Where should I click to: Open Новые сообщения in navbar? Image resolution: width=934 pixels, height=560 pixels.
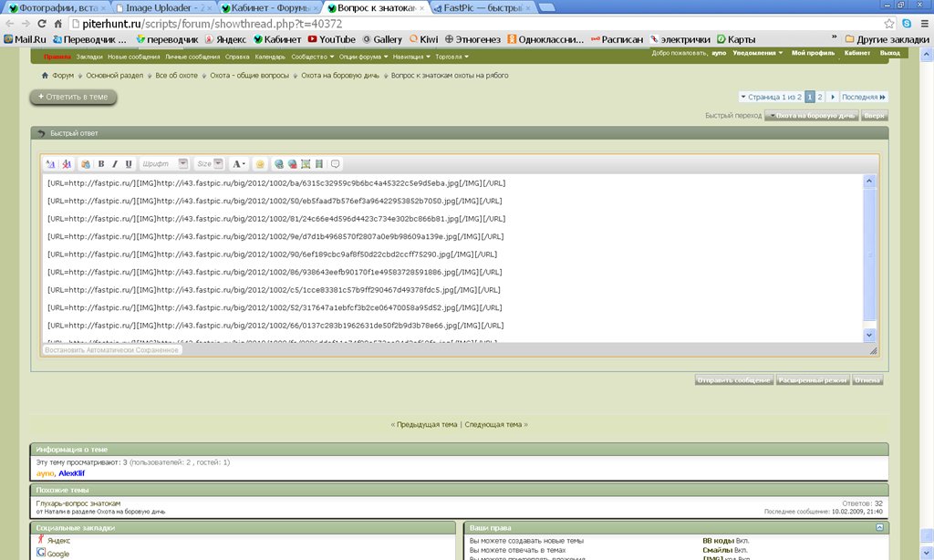(x=133, y=57)
